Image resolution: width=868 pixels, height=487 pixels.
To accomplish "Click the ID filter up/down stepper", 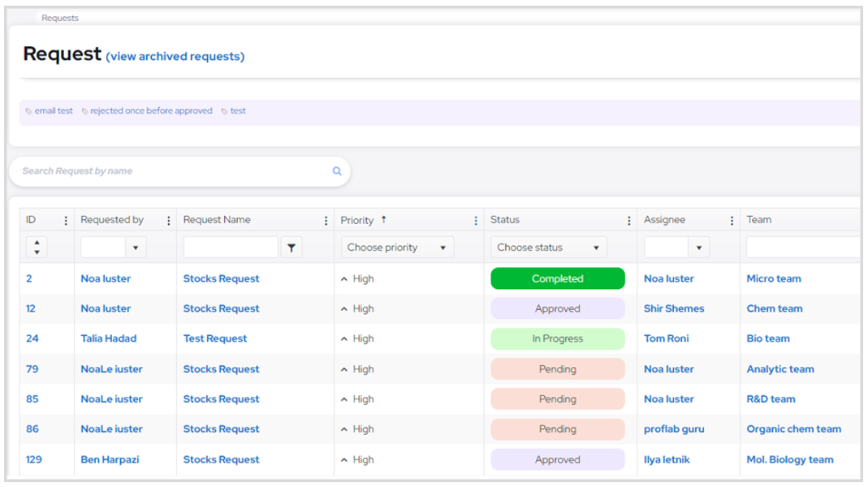I will click(x=37, y=248).
